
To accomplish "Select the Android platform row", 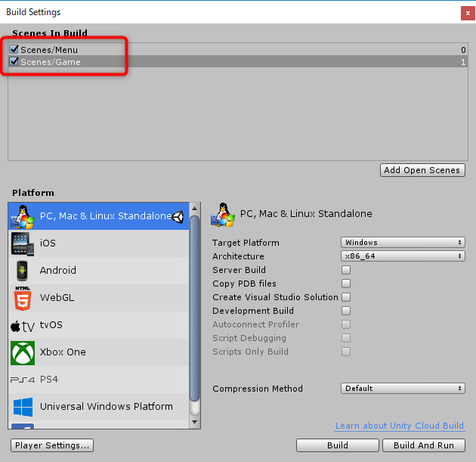I will click(99, 271).
